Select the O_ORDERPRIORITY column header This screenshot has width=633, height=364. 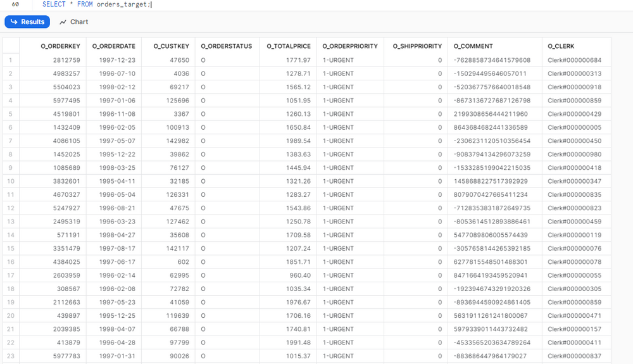(x=349, y=46)
